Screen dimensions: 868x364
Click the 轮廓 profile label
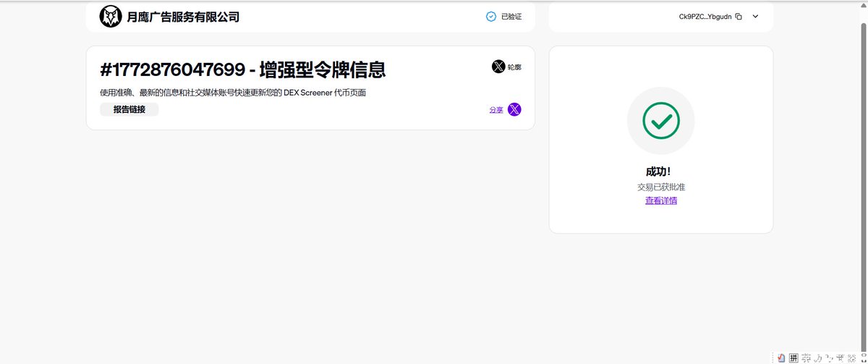pos(514,67)
